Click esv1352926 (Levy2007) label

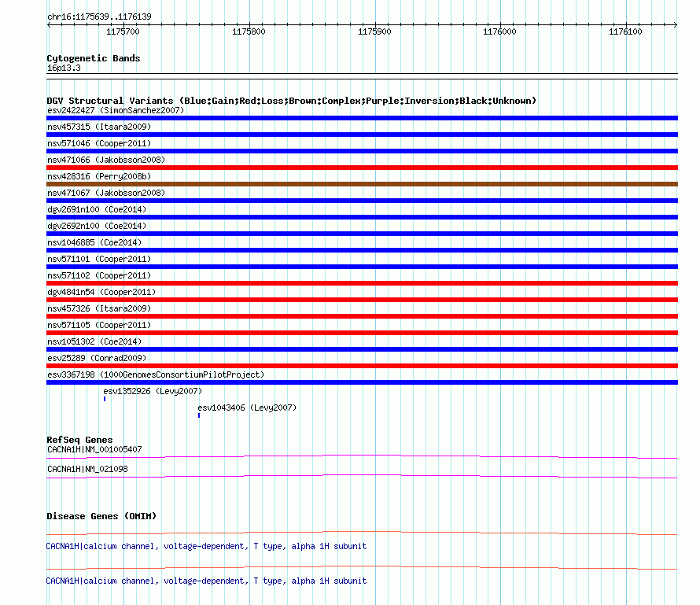point(153,391)
